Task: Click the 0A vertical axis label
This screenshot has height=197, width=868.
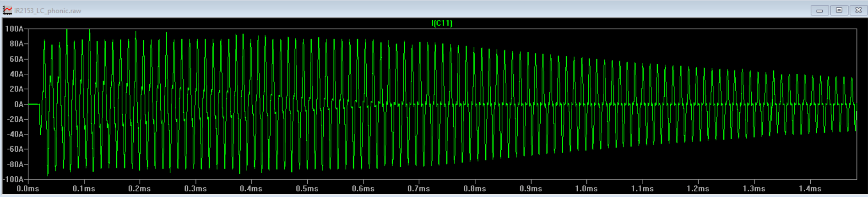Action: pos(19,104)
